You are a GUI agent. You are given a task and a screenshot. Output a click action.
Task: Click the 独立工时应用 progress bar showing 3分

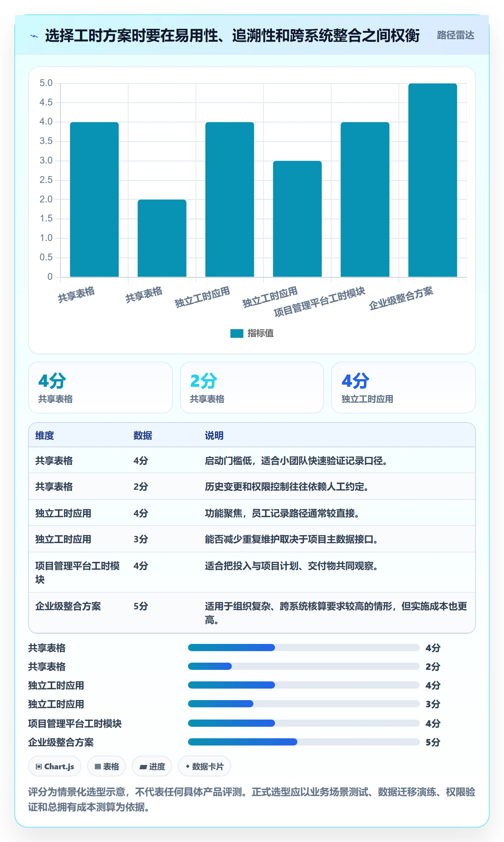coord(303,704)
